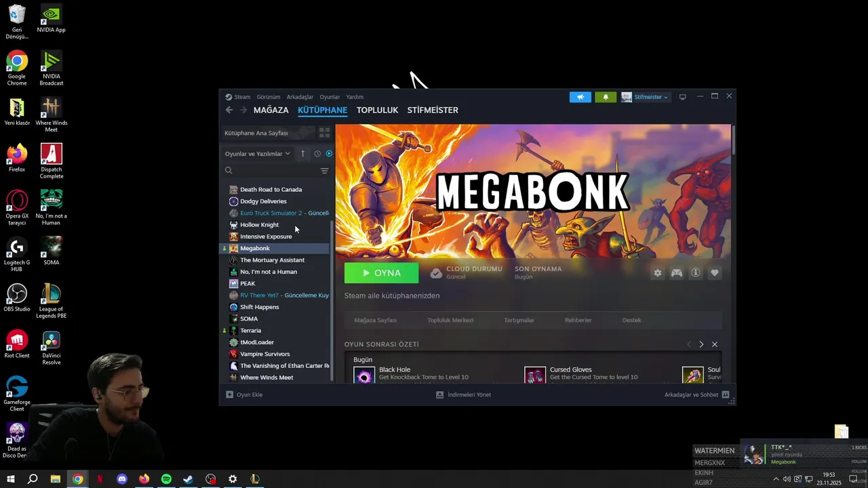This screenshot has height=488, width=868.
Task: Switch to TOPLULUK tab
Action: pyautogui.click(x=377, y=110)
